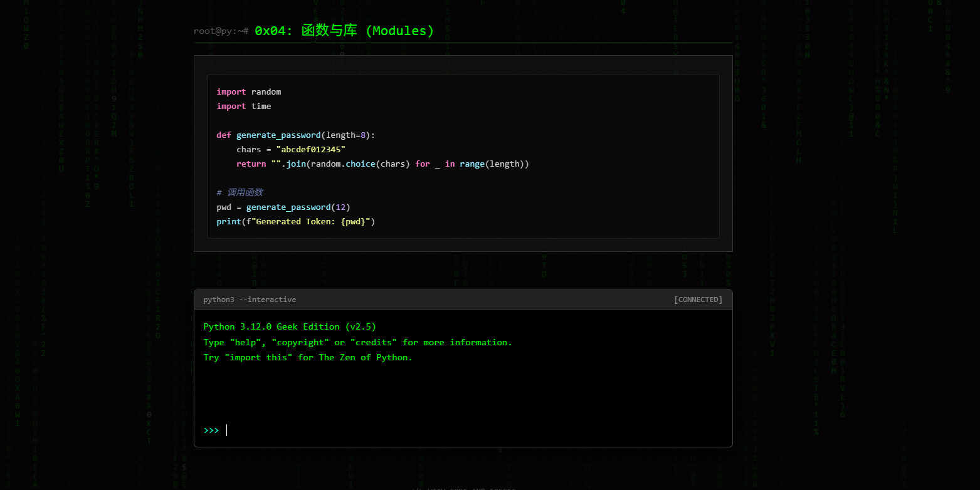Click the '[CONNECTED]' status label
This screenshot has width=980, height=490.
click(698, 300)
